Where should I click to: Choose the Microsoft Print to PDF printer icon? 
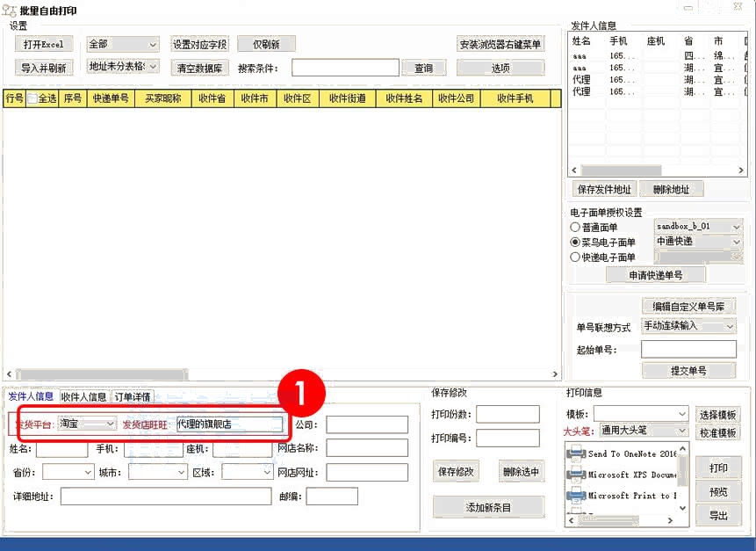click(x=577, y=496)
